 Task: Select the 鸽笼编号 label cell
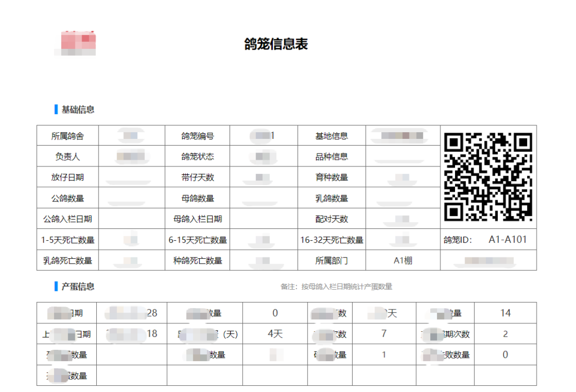point(197,136)
